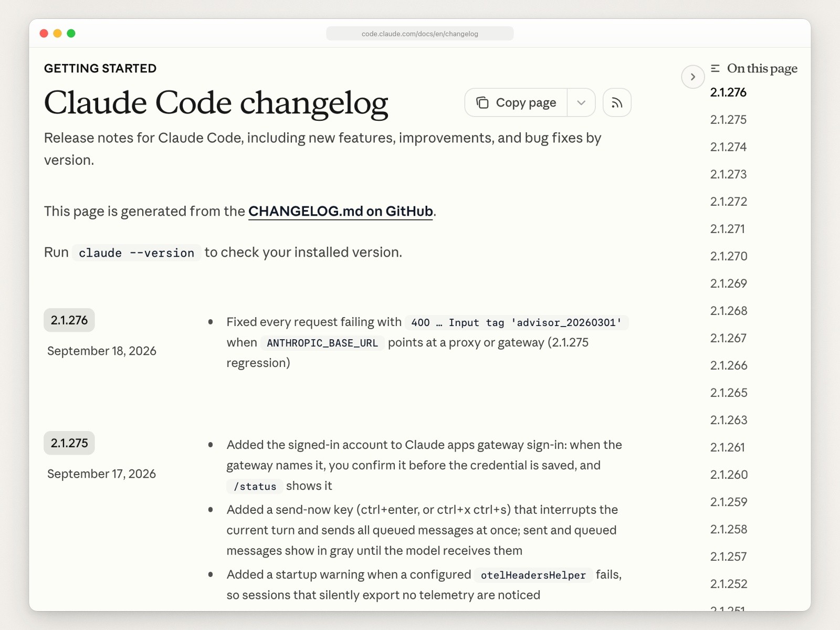
Task: Go to 2.1.260 release entry
Action: [x=729, y=475]
